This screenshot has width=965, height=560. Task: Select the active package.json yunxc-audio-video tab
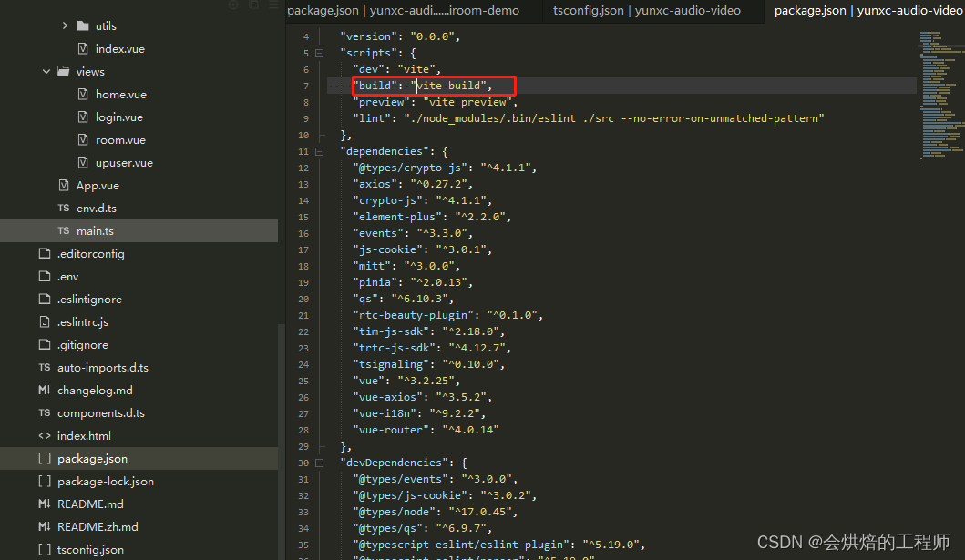coord(865,10)
